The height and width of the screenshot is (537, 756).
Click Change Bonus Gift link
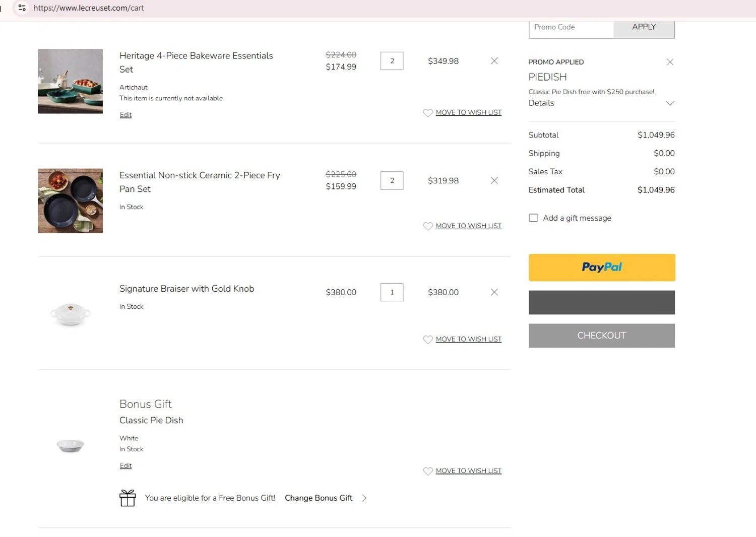point(319,498)
